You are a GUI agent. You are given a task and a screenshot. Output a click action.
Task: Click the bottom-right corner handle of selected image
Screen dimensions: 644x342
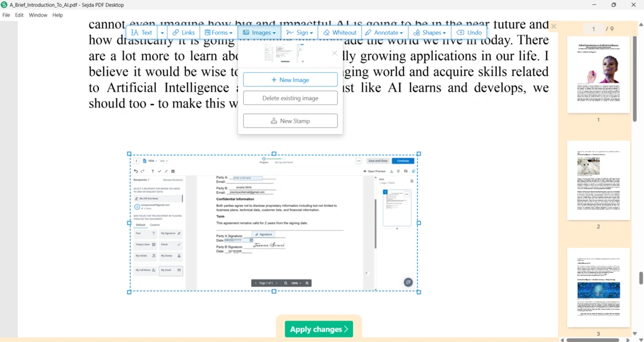click(419, 292)
